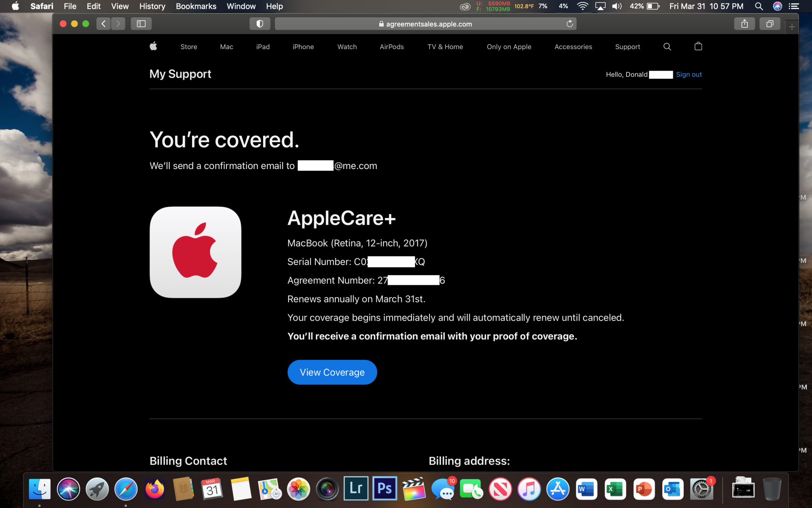Screen dimensions: 812x508
Task: Click the shopping bag icon
Action: tap(698, 47)
